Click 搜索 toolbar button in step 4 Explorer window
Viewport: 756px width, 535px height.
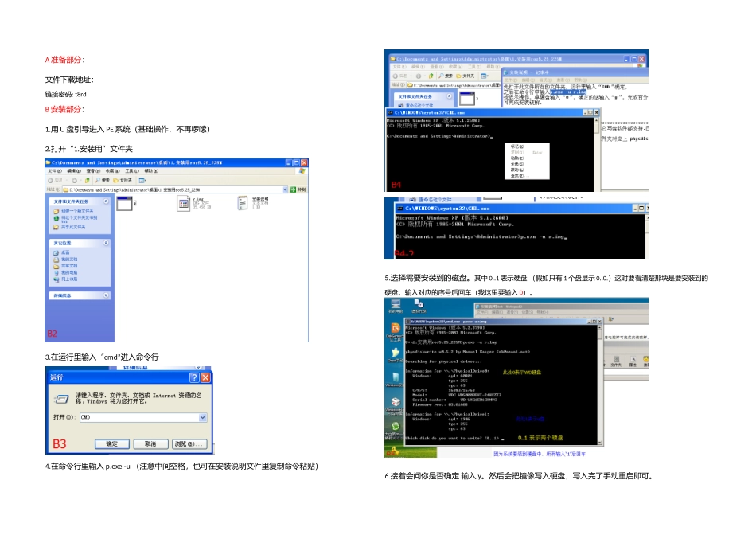446,76
